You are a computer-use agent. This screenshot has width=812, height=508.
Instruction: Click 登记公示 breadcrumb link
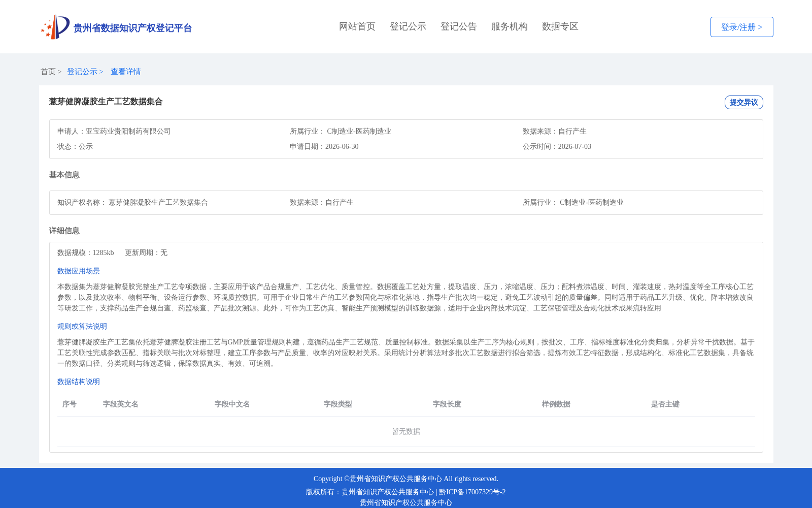pos(82,72)
